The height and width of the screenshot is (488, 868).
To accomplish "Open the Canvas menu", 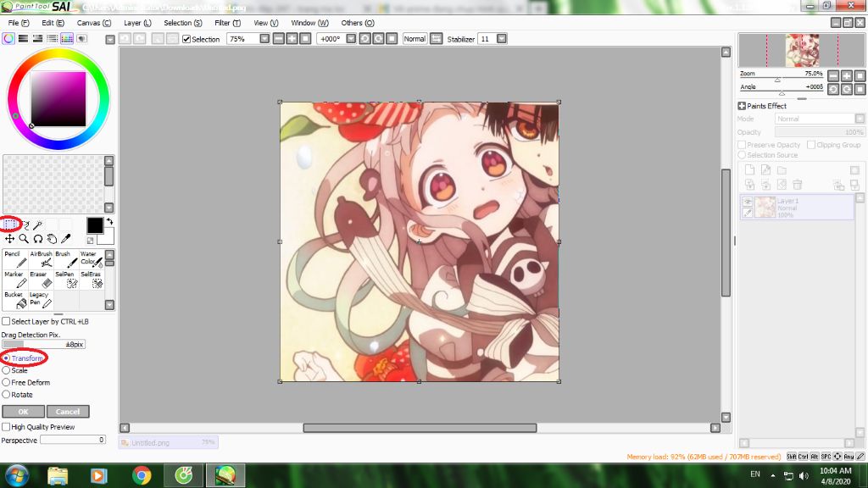I will [x=93, y=23].
